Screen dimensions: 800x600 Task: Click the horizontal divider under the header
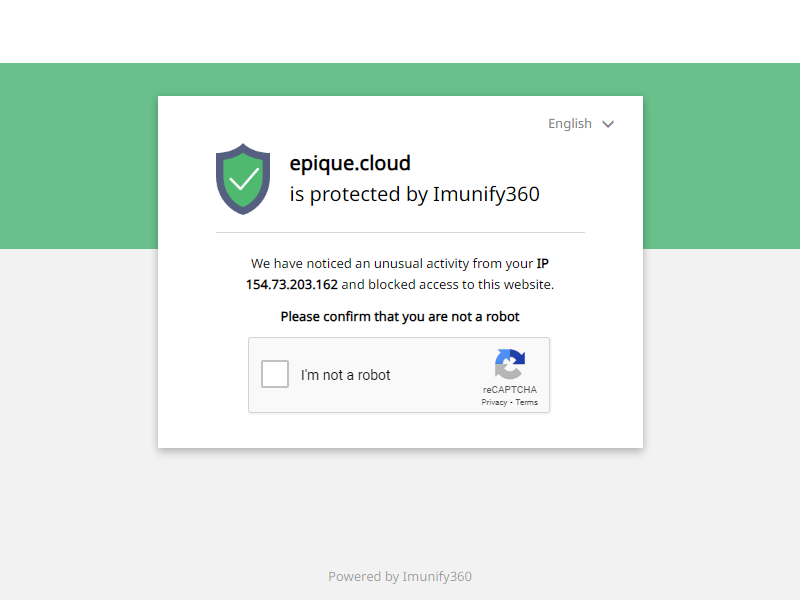pyautogui.click(x=400, y=233)
